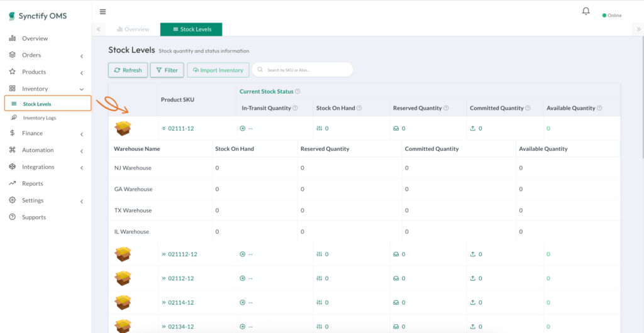Click the page vertical scrollbar
Viewport: 644px width, 333px height.
point(642,96)
